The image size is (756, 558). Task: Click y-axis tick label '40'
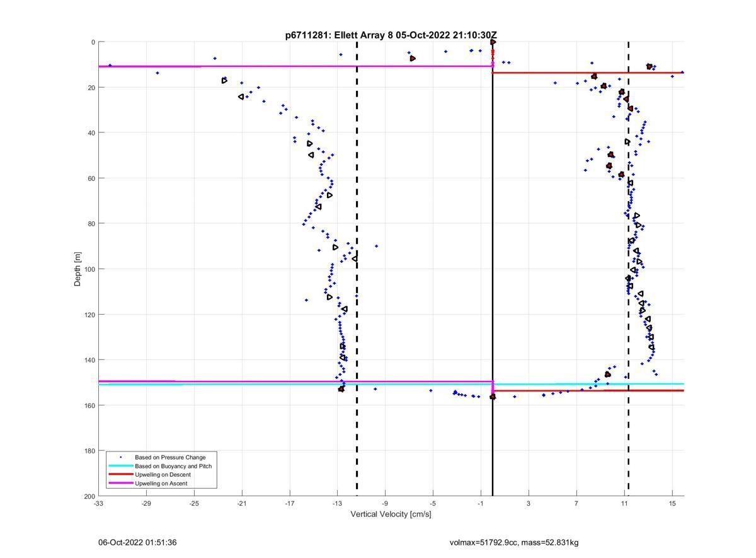click(91, 133)
